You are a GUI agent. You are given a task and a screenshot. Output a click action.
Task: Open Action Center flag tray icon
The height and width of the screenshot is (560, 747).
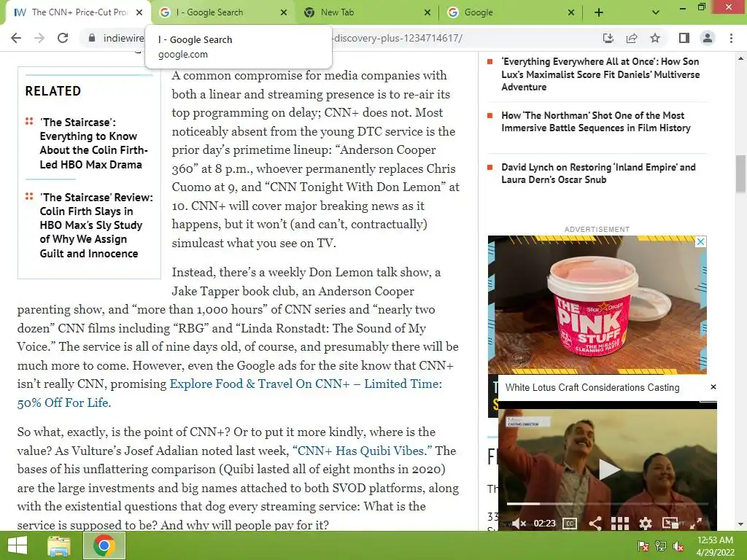pyautogui.click(x=643, y=546)
